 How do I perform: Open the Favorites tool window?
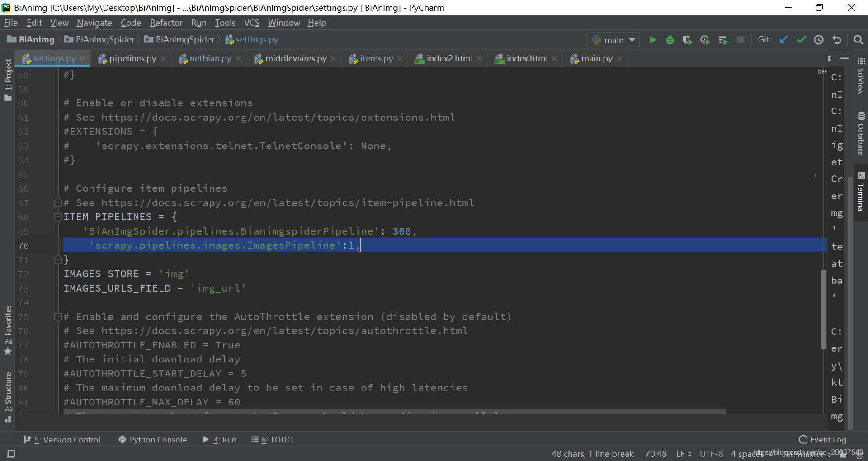(x=8, y=330)
